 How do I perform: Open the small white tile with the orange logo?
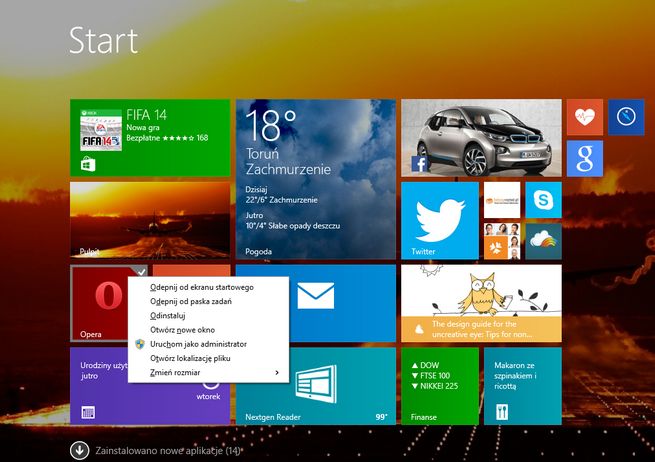point(502,200)
